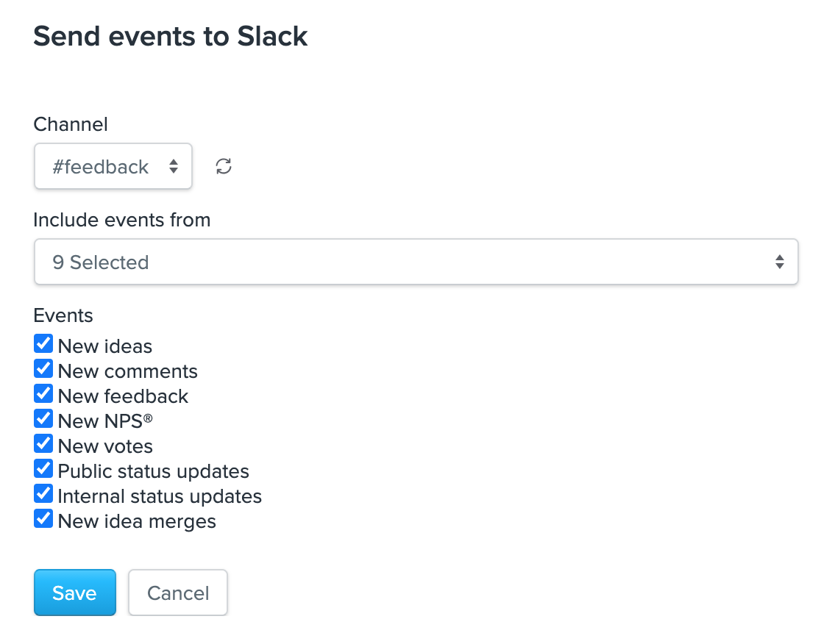
Task: Click the 'Public status updates' label
Action: [x=154, y=471]
